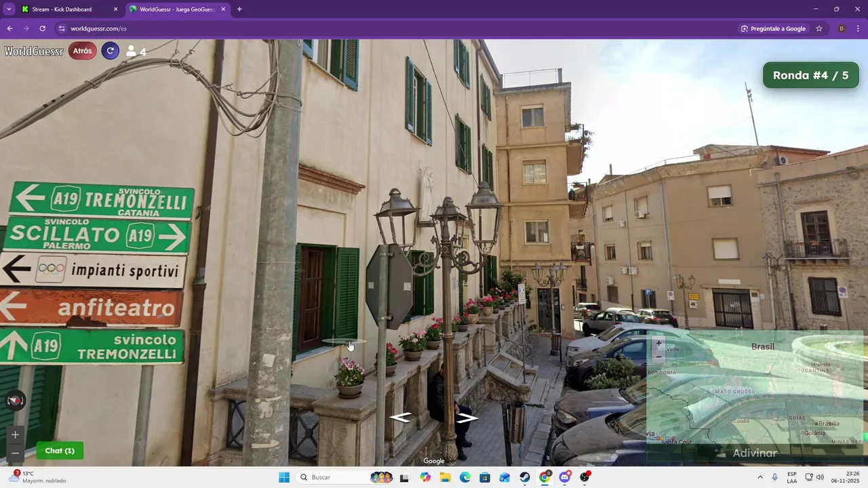Click the Ronda #4 / 5 indicator
The height and width of the screenshot is (488, 868).
pos(810,75)
